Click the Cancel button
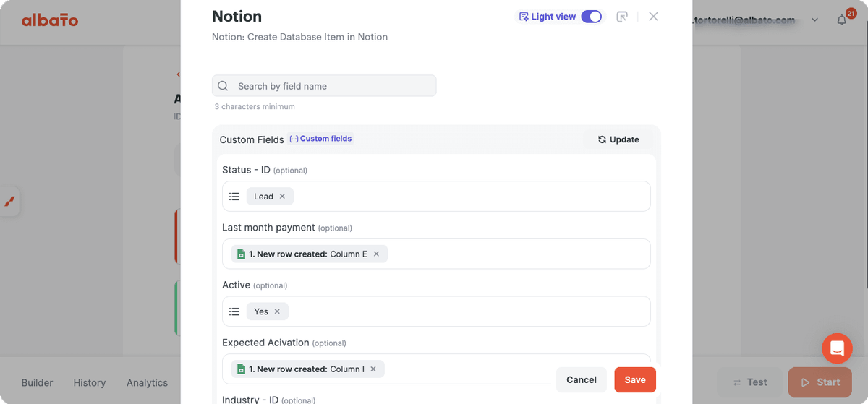The image size is (868, 404). coord(582,380)
